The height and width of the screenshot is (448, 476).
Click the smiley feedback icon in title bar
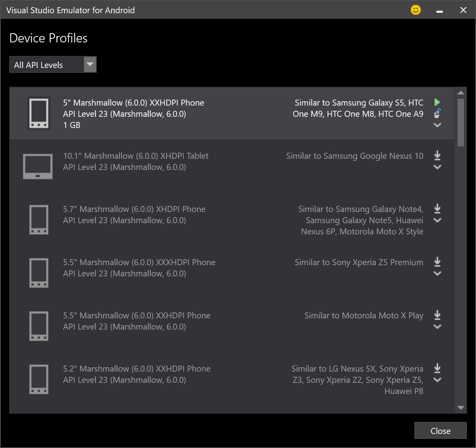[416, 10]
